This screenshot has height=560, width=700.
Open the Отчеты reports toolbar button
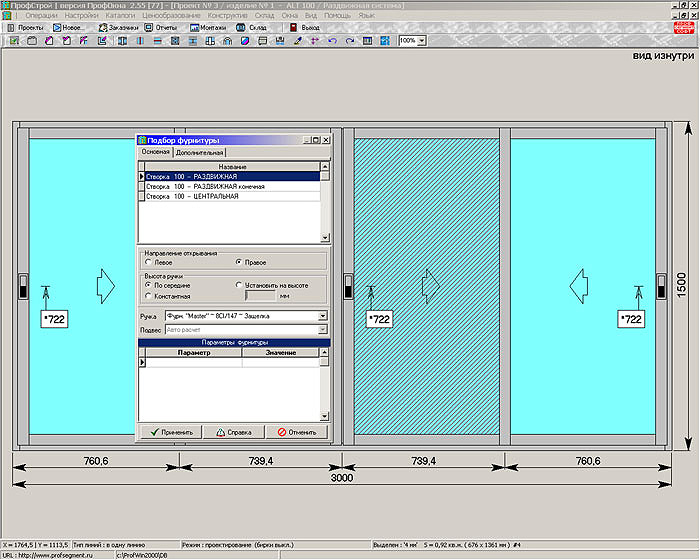(160, 27)
